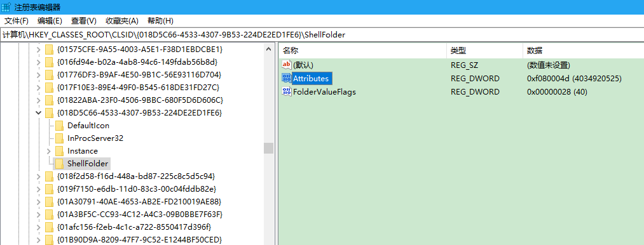
Task: Click the (默认) string value icon
Action: pos(286,65)
